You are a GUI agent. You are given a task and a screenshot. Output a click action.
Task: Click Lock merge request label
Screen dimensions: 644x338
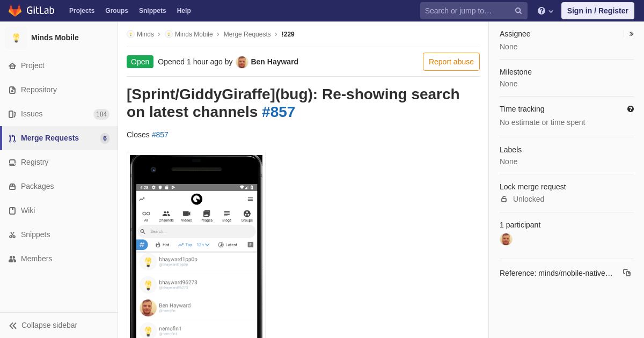pyautogui.click(x=533, y=187)
